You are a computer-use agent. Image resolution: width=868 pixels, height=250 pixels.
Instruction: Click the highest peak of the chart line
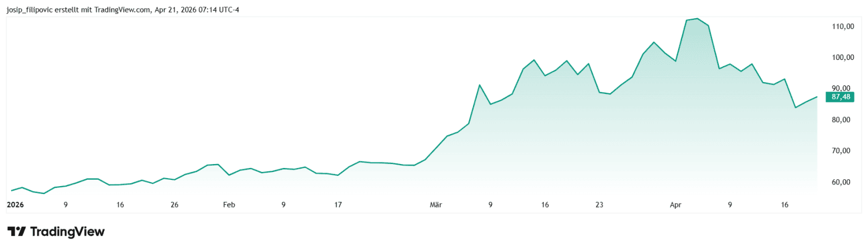pyautogui.click(x=697, y=19)
